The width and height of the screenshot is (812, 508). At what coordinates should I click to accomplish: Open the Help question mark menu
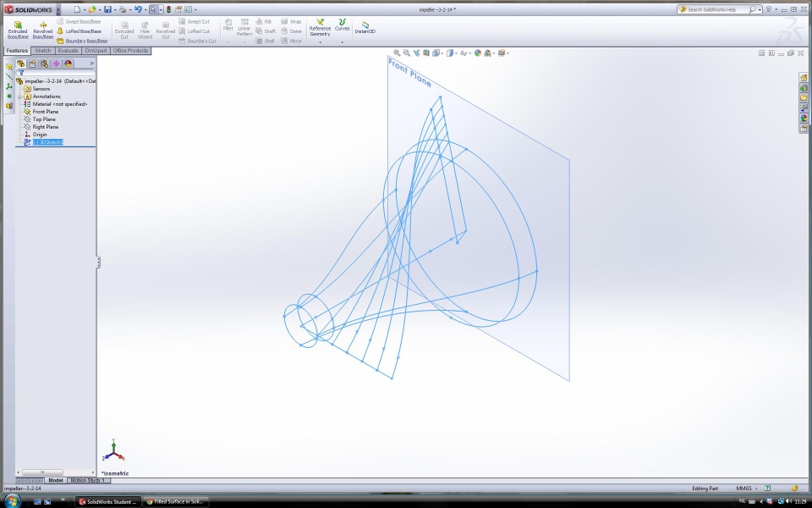[x=769, y=9]
